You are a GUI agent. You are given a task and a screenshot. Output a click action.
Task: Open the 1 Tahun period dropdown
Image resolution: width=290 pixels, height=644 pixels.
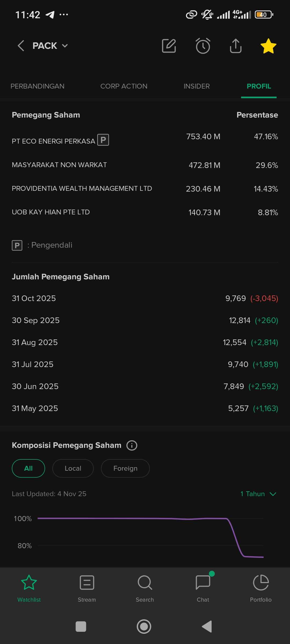tap(258, 494)
